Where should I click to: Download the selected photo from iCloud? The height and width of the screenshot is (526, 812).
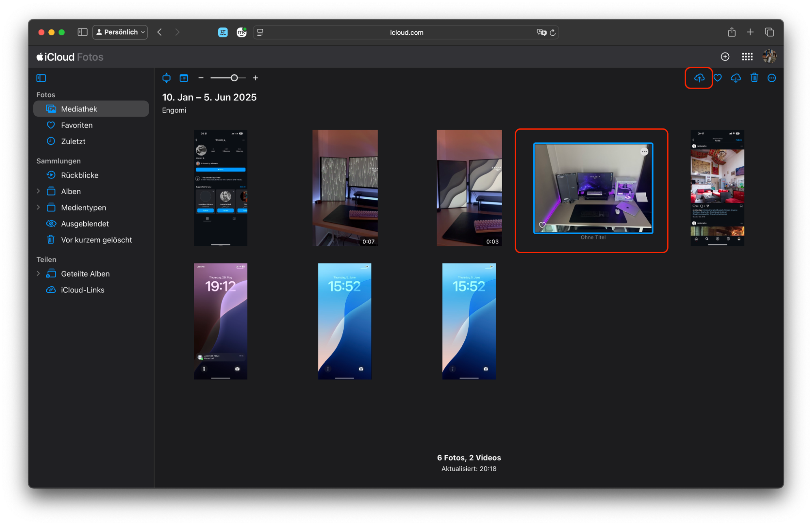tap(736, 78)
